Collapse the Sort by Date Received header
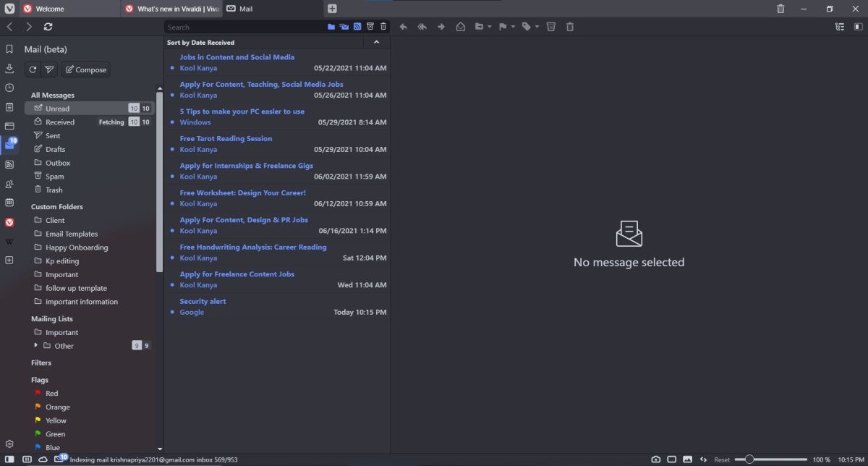 pos(376,42)
